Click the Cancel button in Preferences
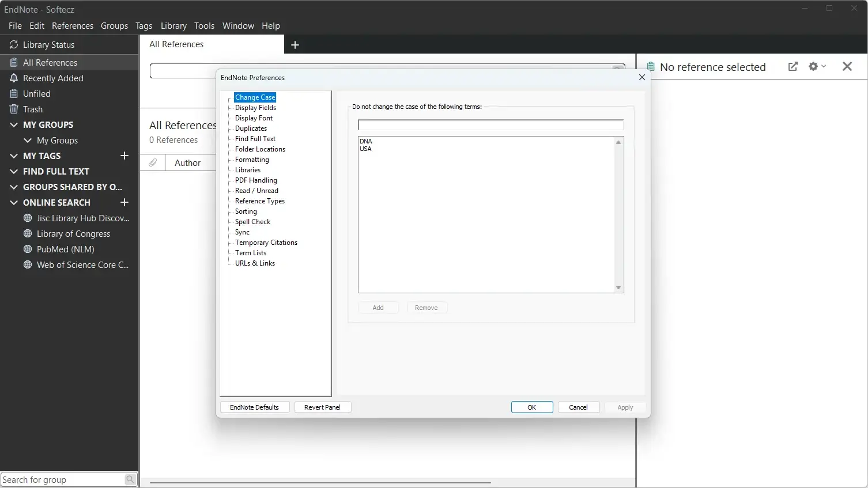 click(x=579, y=407)
